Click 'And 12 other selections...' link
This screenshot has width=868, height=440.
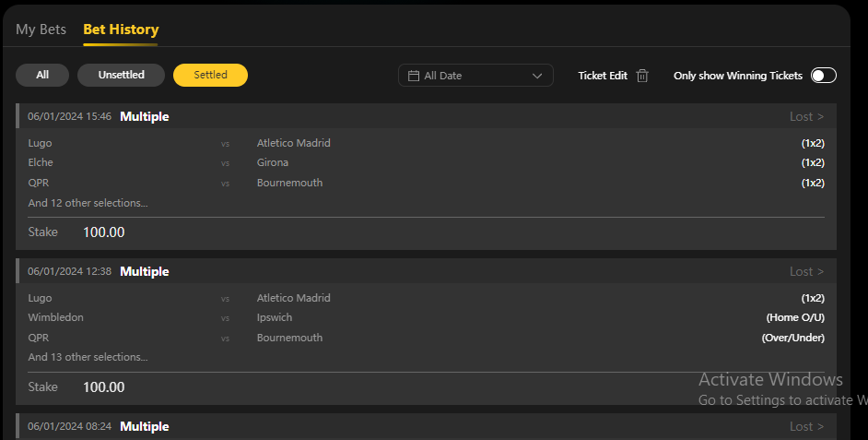88,203
